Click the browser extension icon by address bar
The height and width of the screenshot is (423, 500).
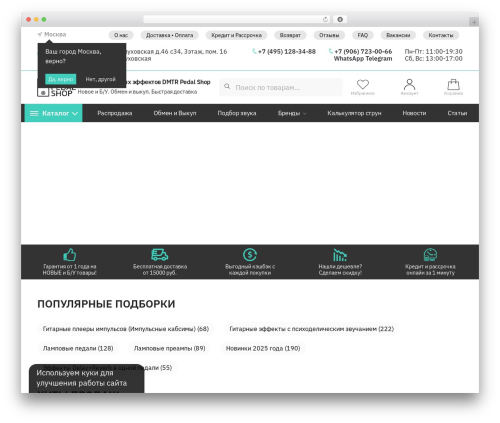click(x=340, y=19)
